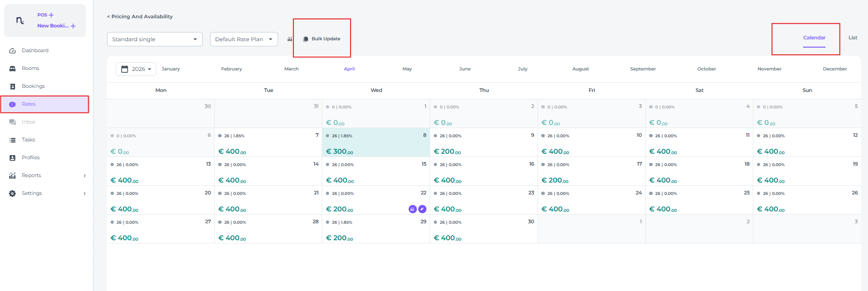Open the purple chart icon on April 22

[412, 209]
